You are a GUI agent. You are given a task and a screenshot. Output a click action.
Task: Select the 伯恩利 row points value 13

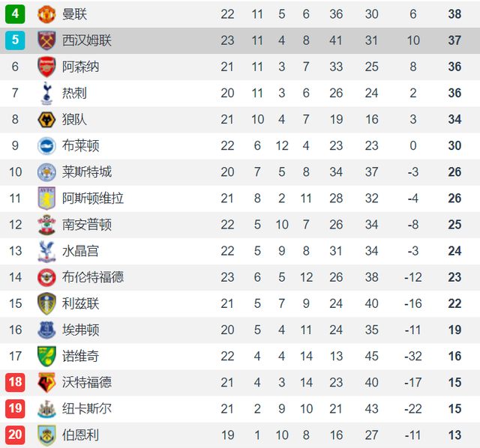click(x=454, y=435)
